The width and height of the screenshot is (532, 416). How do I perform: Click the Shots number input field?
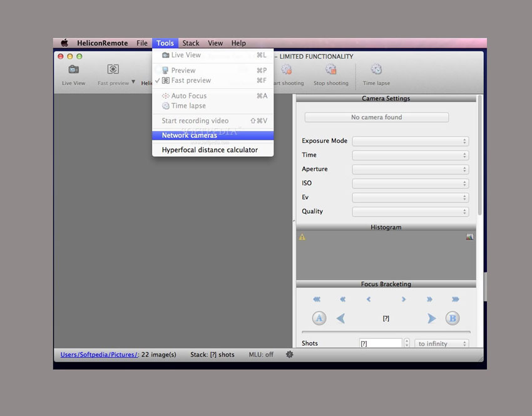pyautogui.click(x=381, y=344)
